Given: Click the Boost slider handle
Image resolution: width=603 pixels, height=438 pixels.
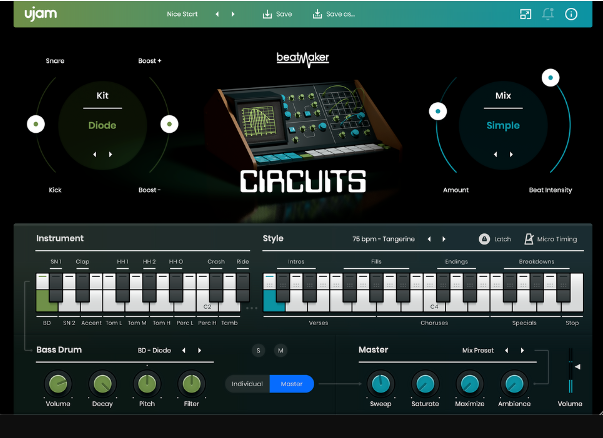Looking at the screenshot, I should click(169, 124).
